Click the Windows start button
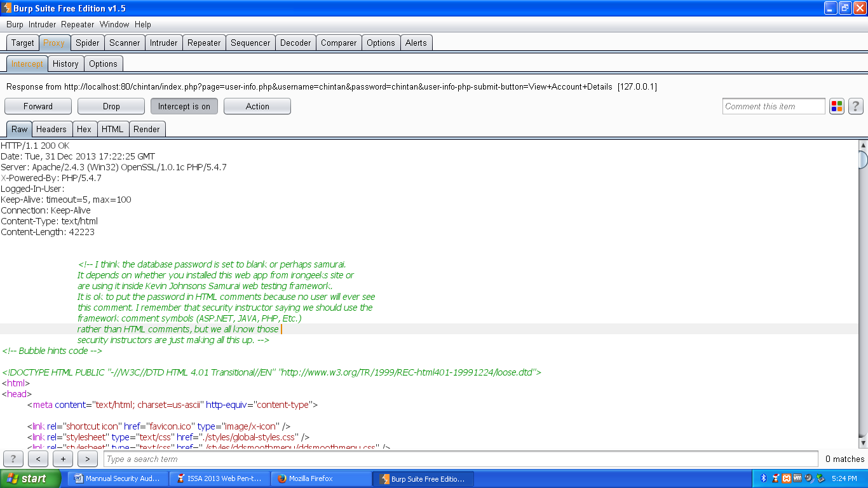This screenshot has width=868, height=488. tap(31, 478)
